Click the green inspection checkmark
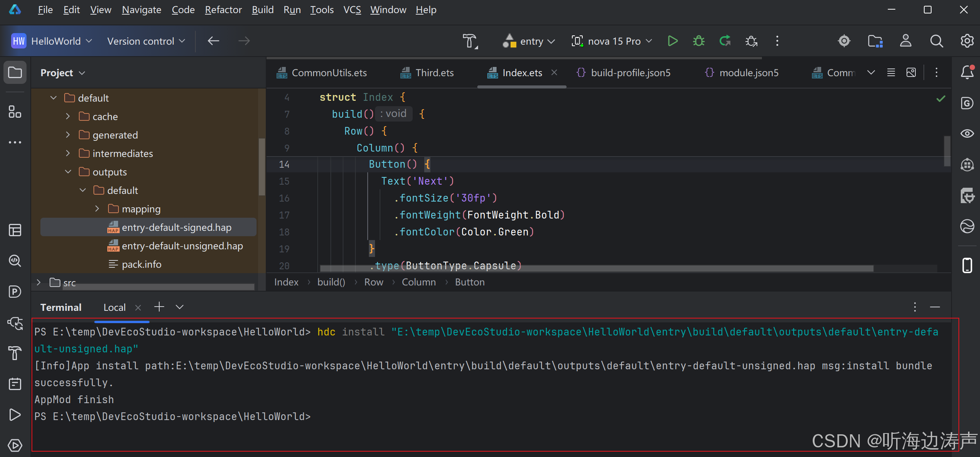980x457 pixels. pos(941,99)
